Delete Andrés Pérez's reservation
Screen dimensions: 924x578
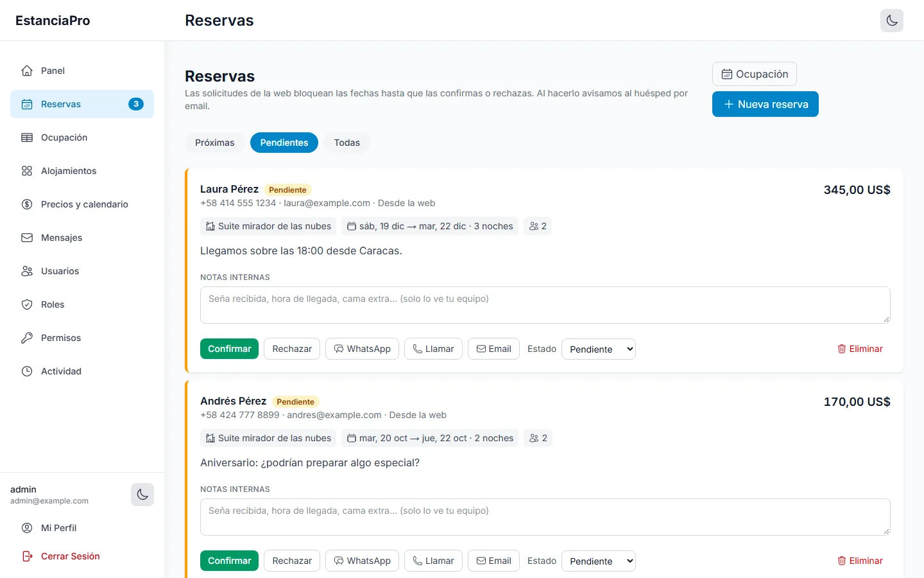click(x=860, y=561)
